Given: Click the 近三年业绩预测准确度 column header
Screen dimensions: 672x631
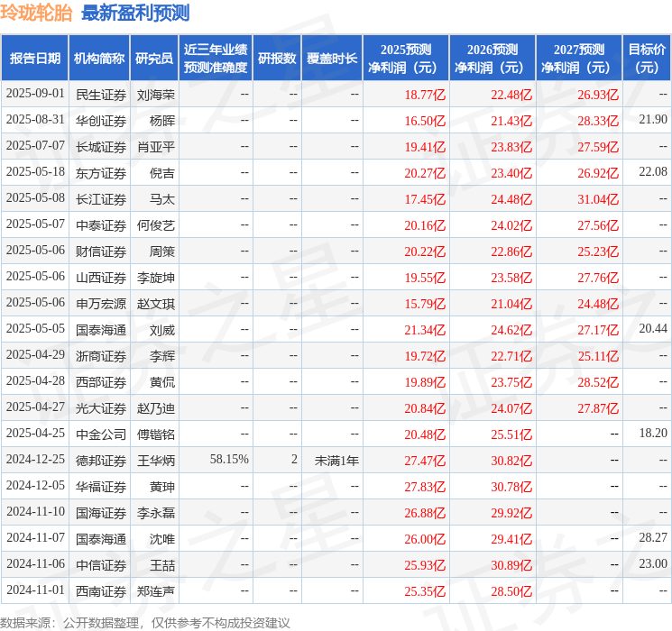Looking at the screenshot, I should pyautogui.click(x=216, y=59).
